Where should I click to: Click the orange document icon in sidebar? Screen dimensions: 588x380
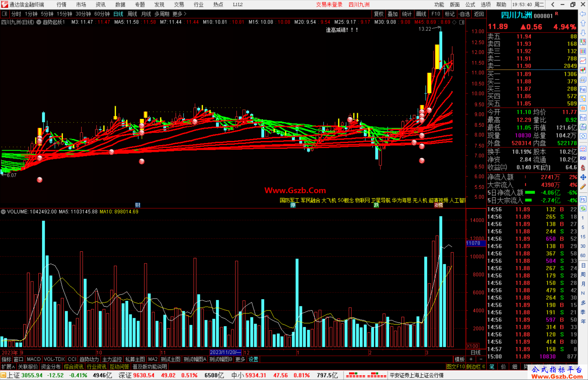(583, 108)
